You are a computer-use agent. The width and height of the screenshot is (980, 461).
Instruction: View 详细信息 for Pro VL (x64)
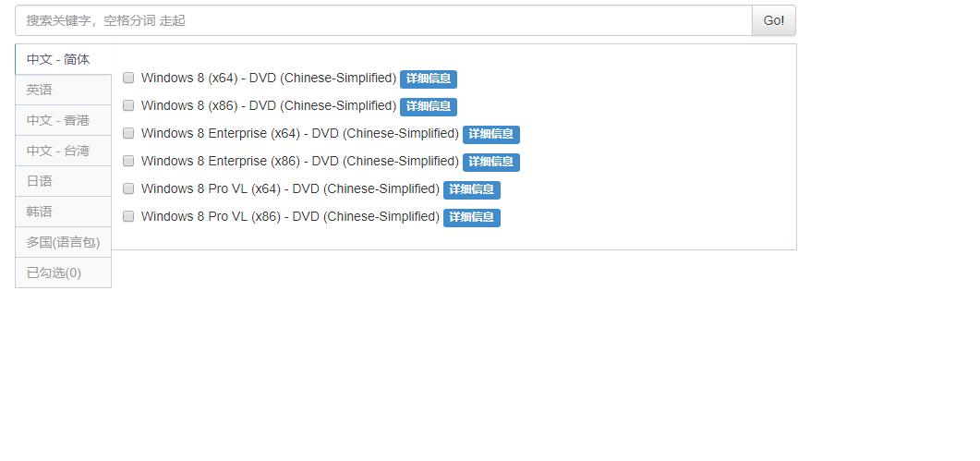point(471,189)
